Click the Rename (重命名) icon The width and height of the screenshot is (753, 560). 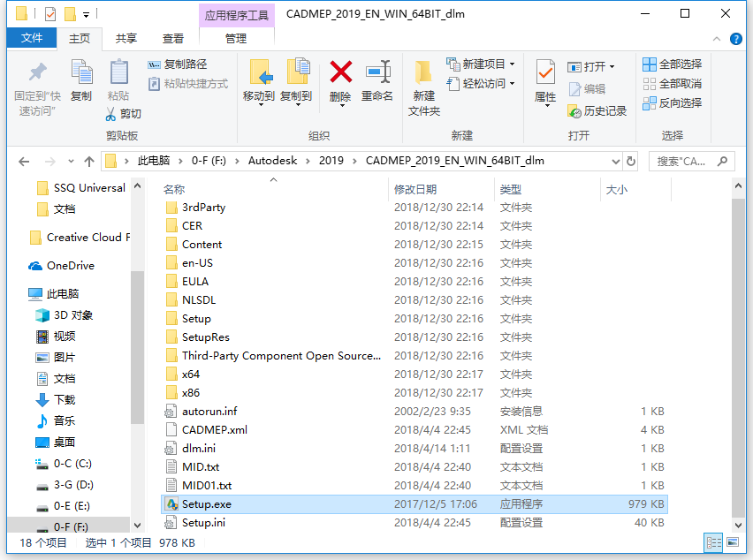tap(377, 72)
